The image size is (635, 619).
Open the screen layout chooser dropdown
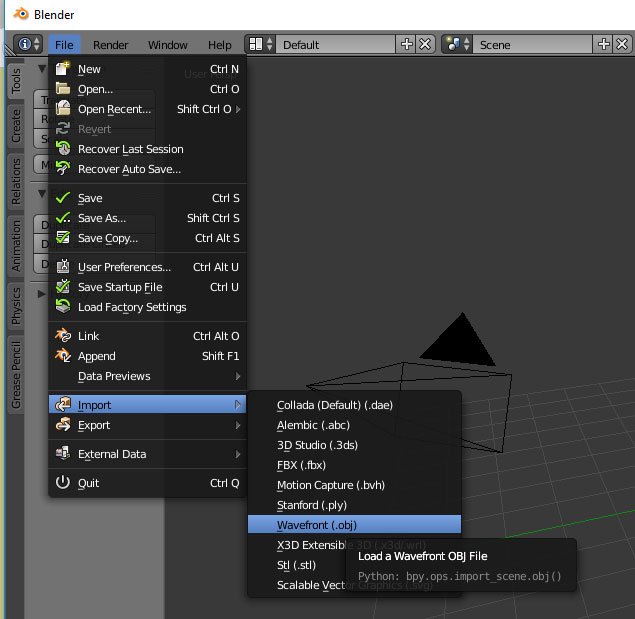coord(260,44)
